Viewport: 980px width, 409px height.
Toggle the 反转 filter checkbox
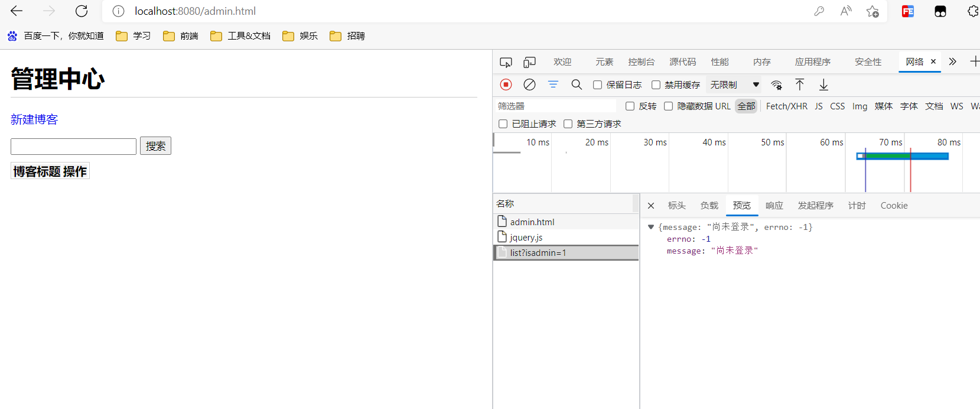(630, 106)
